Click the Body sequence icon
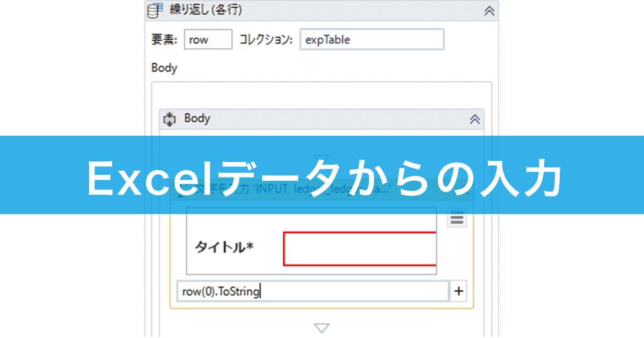The width and height of the screenshot is (644, 338). [x=170, y=119]
